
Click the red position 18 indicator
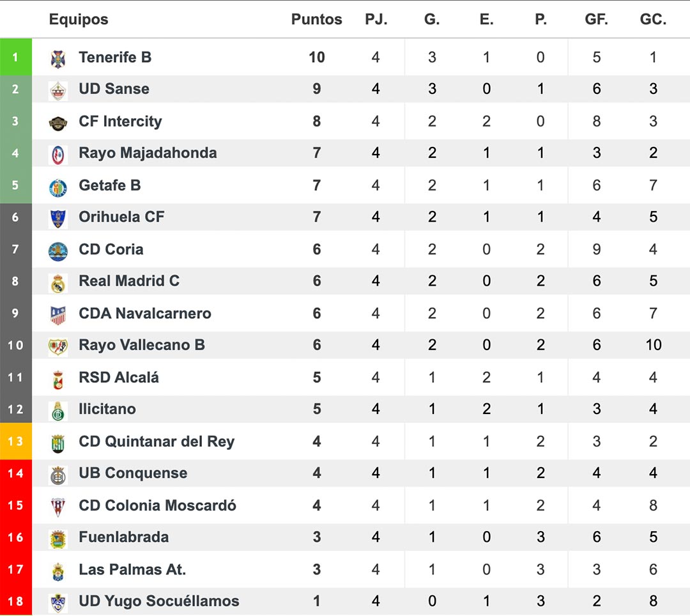tap(16, 601)
